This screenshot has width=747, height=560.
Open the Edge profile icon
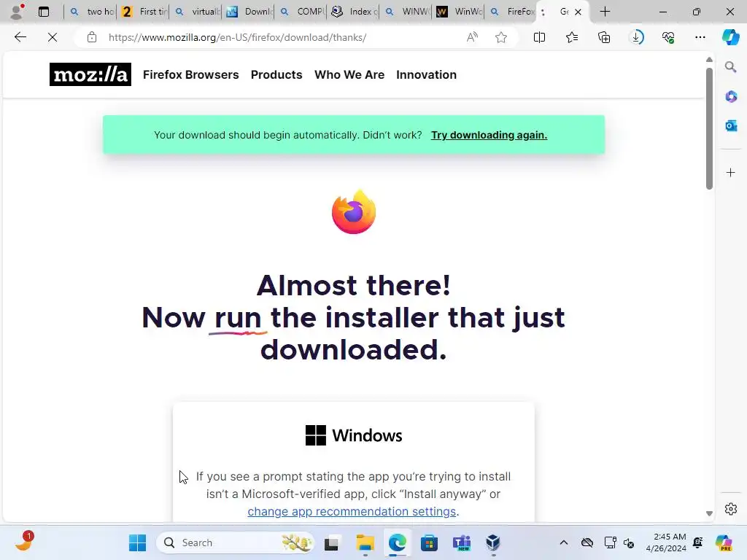click(18, 12)
